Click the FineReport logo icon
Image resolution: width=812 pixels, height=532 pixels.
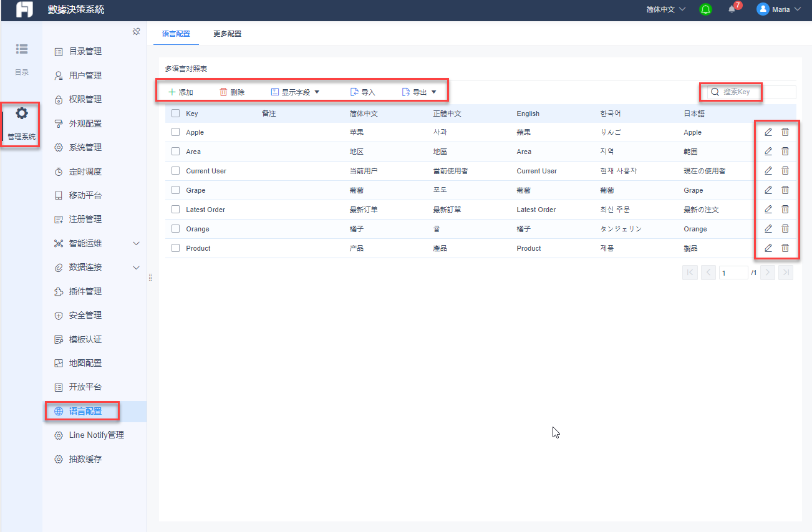pyautogui.click(x=24, y=9)
